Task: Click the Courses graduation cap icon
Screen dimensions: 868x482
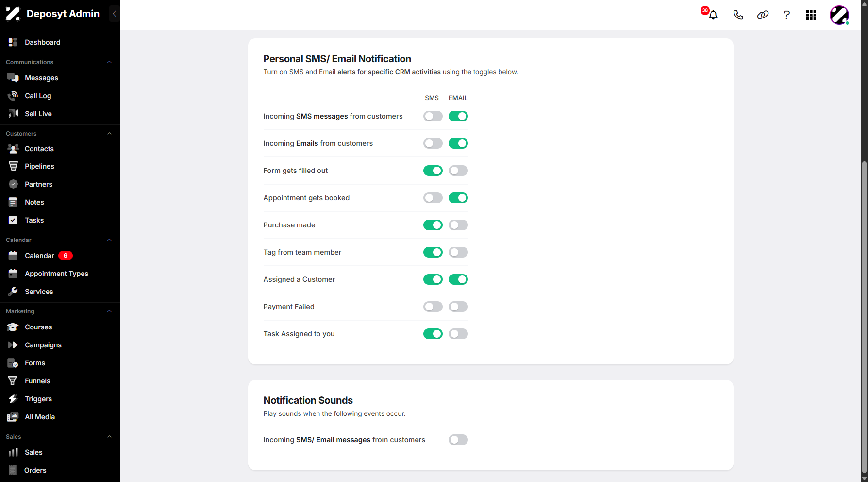Action: tap(13, 327)
